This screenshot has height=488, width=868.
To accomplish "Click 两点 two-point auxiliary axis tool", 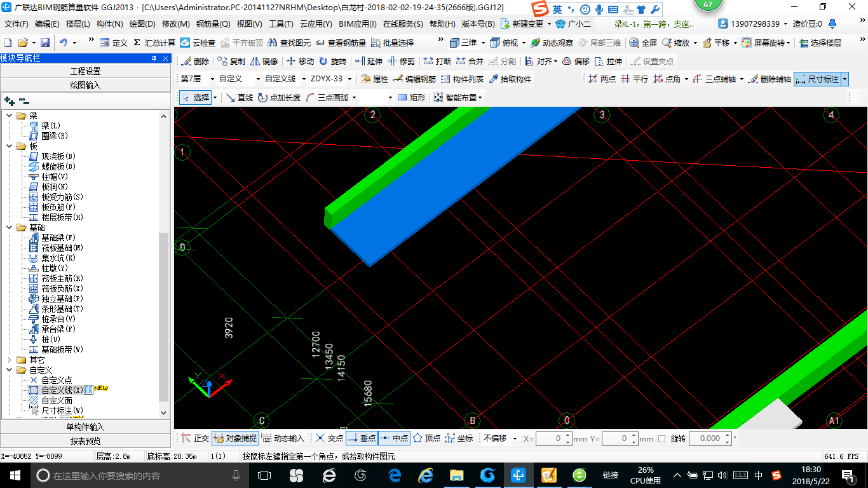I will pyautogui.click(x=602, y=79).
